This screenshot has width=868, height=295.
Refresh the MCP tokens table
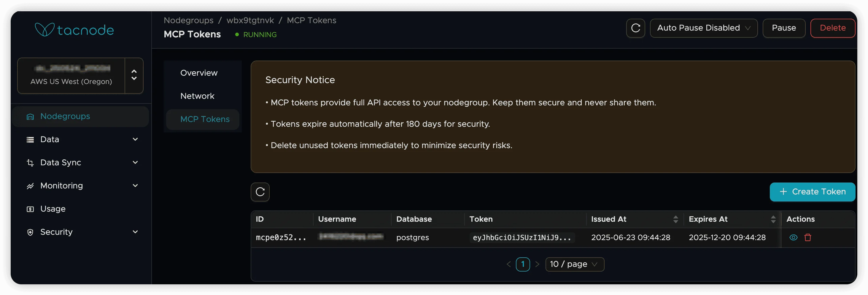point(260,192)
